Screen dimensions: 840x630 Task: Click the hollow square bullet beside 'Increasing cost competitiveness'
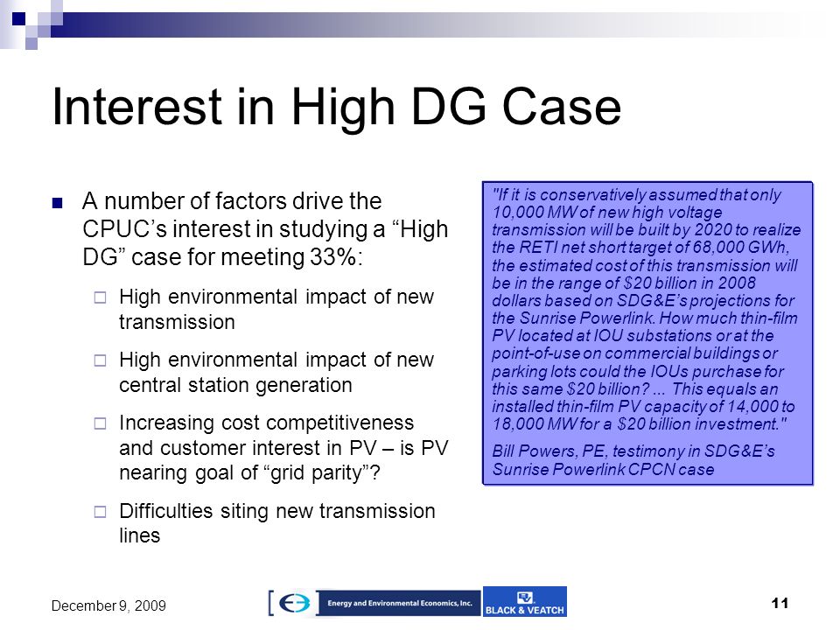point(100,423)
